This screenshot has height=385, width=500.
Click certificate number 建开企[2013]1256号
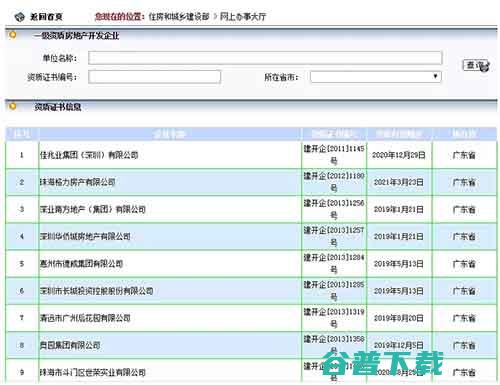point(334,209)
